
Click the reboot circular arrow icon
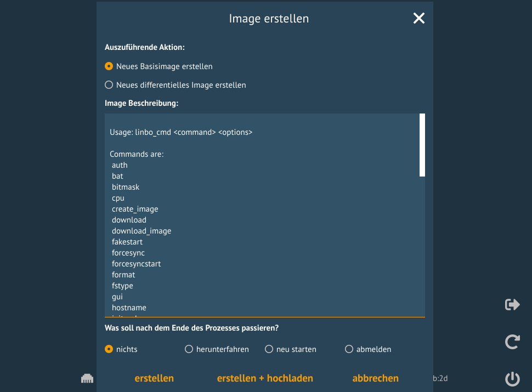click(512, 342)
